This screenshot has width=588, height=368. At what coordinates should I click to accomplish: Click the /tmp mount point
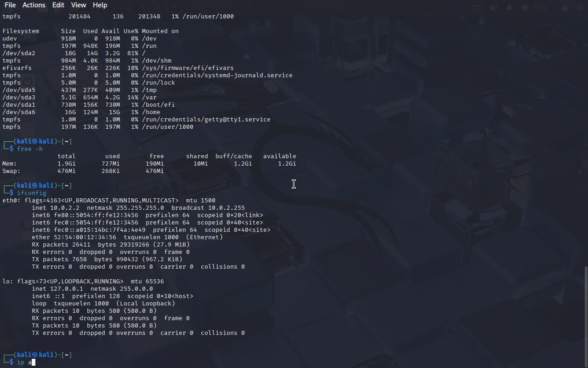[149, 90]
